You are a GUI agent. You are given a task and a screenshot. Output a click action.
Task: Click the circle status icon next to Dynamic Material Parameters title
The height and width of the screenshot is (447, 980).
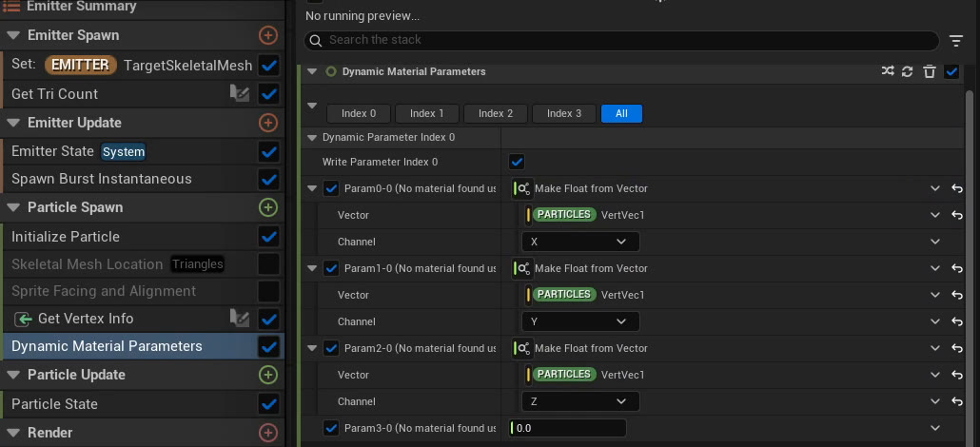pos(331,71)
